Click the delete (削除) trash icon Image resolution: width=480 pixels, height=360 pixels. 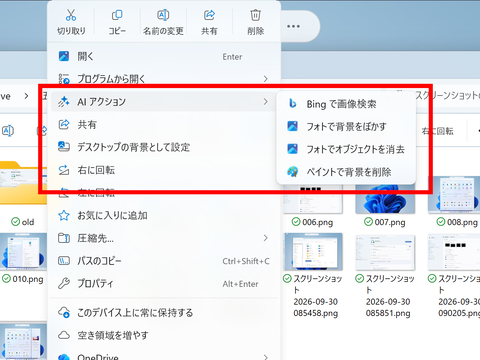coord(255,15)
